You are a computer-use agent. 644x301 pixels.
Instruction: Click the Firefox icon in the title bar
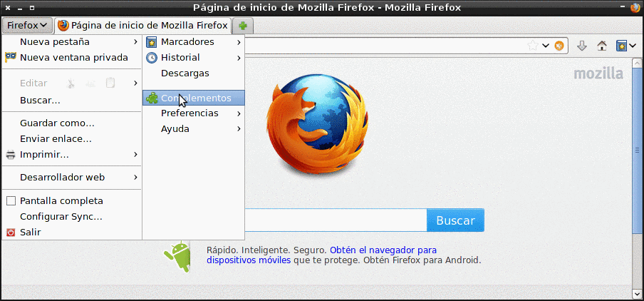tap(635, 8)
